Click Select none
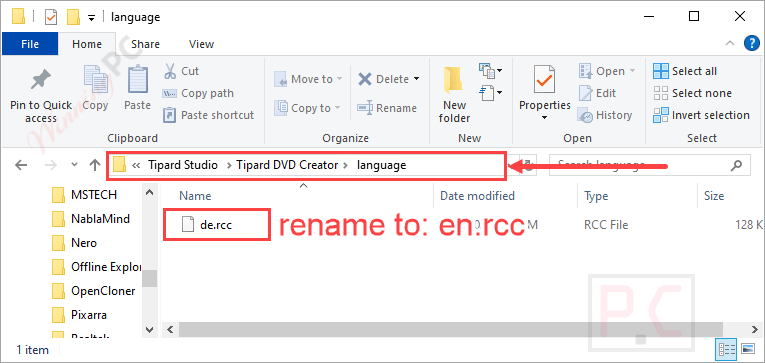Image resolution: width=765 pixels, height=363 pixels. click(692, 93)
